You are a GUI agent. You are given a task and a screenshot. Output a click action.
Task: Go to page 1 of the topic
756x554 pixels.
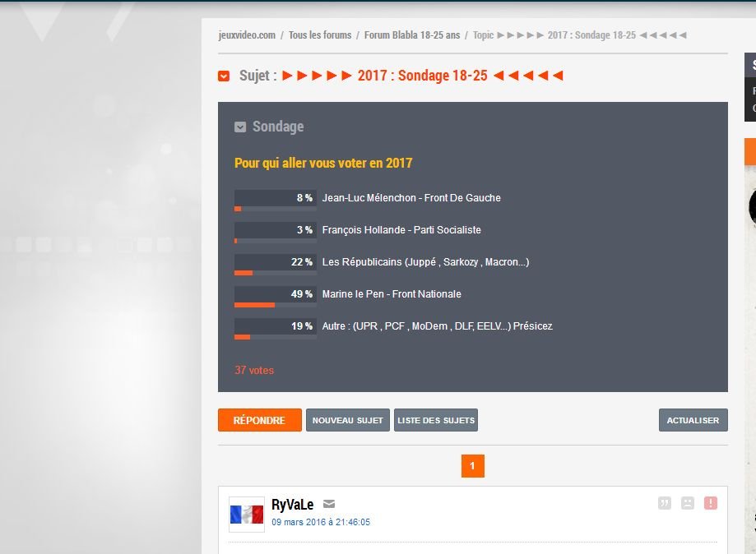click(x=472, y=466)
